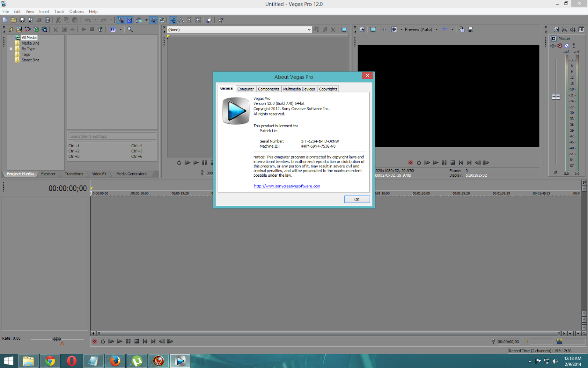The image size is (588, 368).
Task: Open the Multimedia Devices tab
Action: pos(299,89)
